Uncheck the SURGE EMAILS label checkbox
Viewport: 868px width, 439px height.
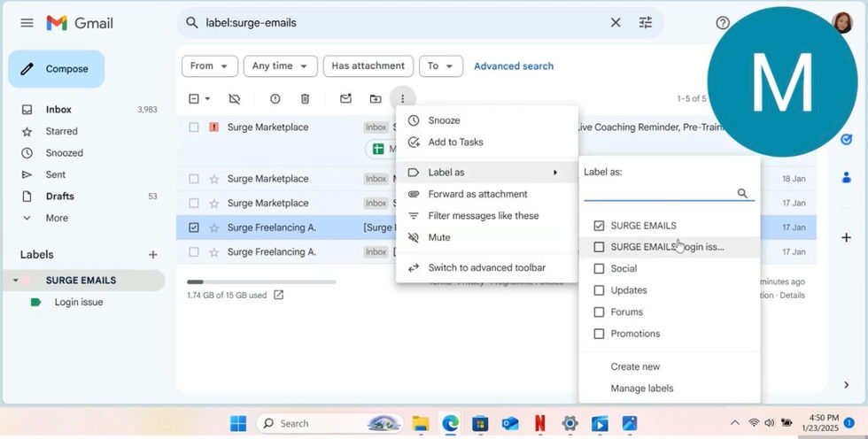point(599,226)
